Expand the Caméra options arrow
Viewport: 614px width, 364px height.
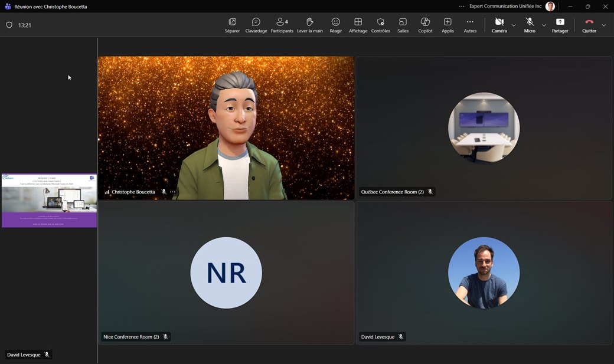pos(514,25)
